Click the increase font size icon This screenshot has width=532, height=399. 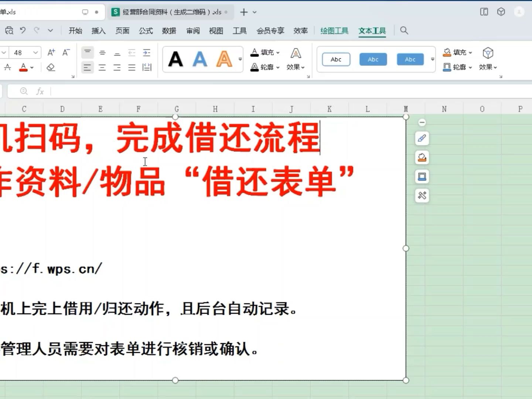click(x=51, y=52)
